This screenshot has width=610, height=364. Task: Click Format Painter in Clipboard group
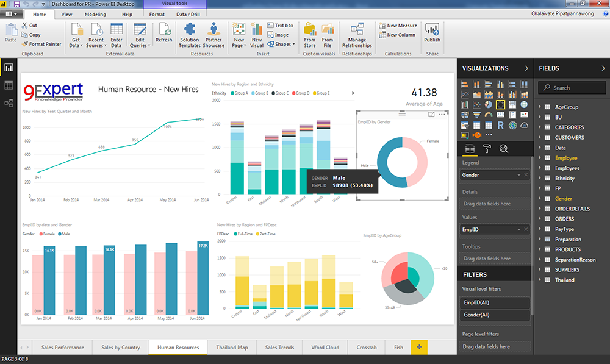(41, 44)
